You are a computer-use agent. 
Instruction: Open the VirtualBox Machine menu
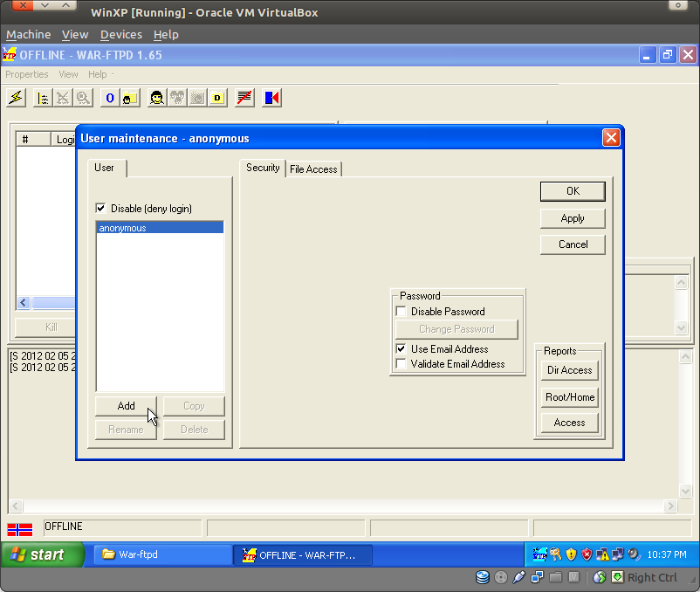[29, 34]
